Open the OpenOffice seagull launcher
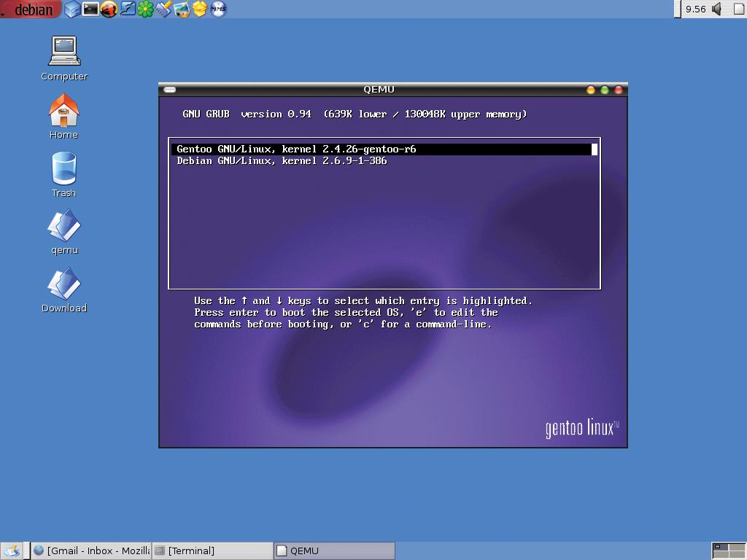Screen dimensions: 747x560 coord(127,9)
